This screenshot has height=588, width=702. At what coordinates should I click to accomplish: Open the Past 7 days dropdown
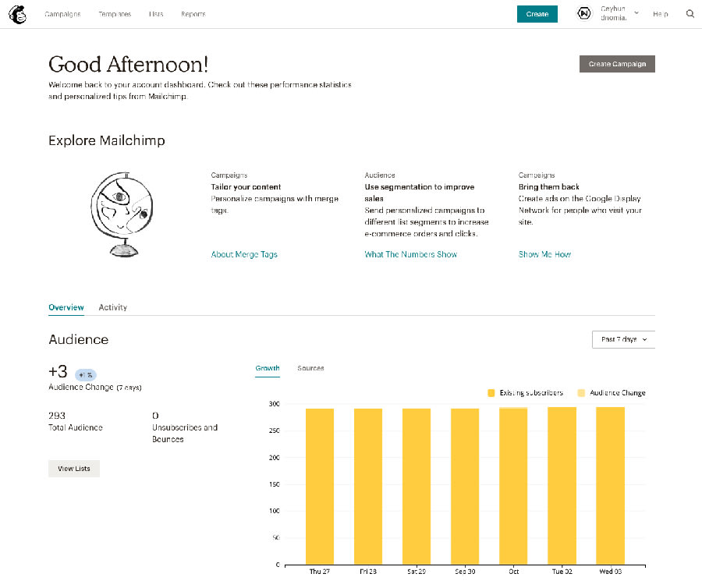[624, 340]
